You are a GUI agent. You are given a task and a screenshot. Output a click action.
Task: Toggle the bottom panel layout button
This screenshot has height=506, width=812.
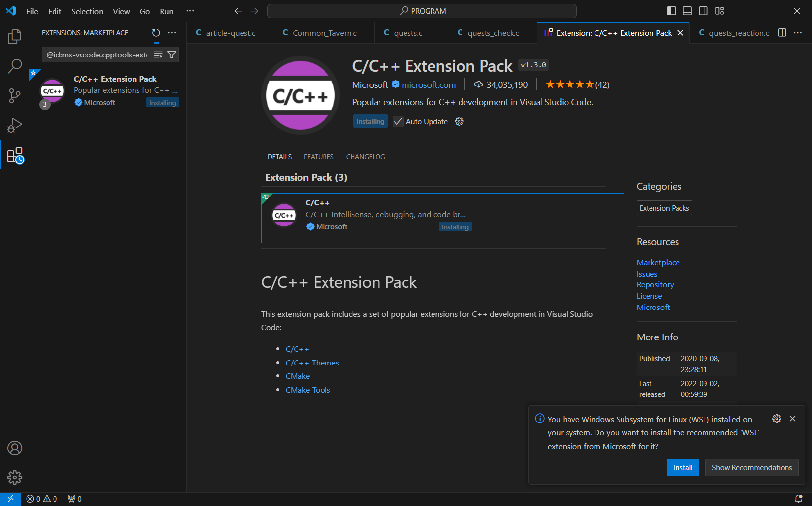click(x=687, y=11)
